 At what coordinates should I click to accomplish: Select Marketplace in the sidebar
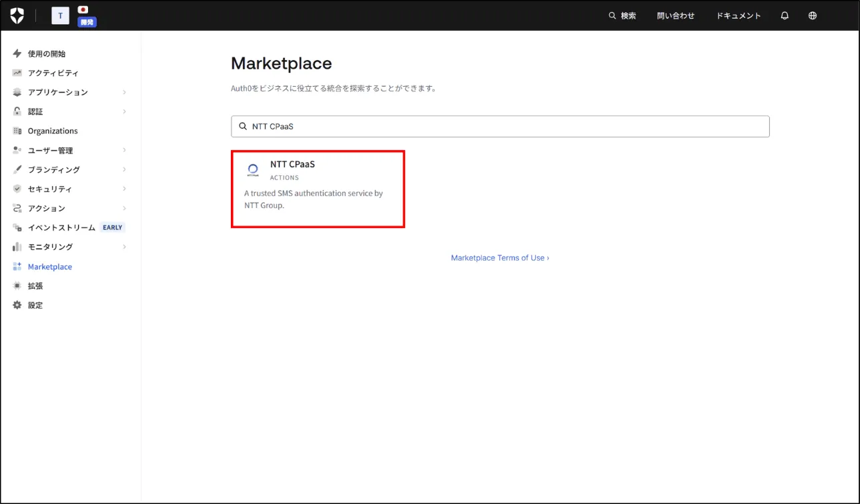[x=49, y=267]
